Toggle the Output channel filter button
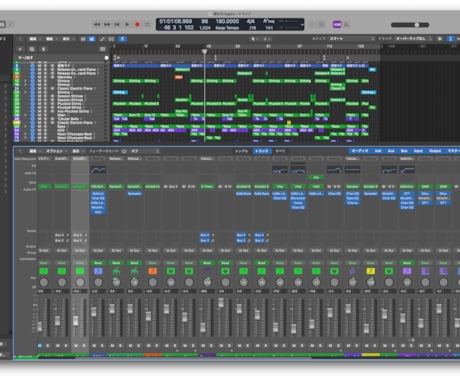The image size is (460, 380). coord(435,151)
